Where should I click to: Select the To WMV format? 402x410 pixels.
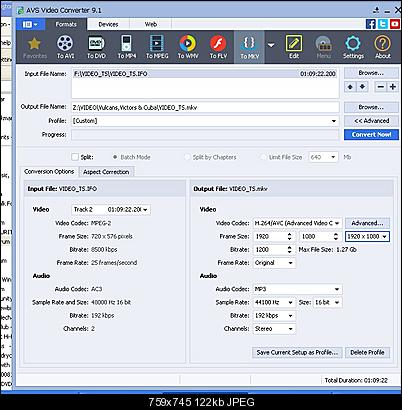pos(188,48)
